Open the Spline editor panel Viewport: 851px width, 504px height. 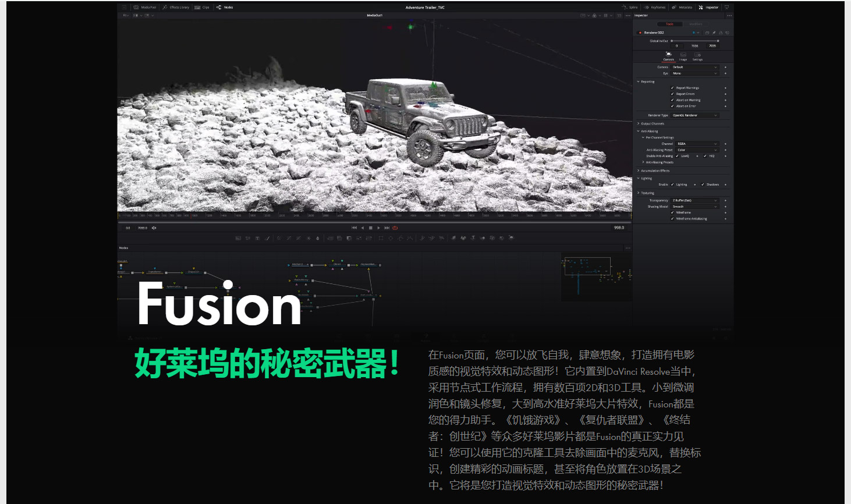pos(630,8)
